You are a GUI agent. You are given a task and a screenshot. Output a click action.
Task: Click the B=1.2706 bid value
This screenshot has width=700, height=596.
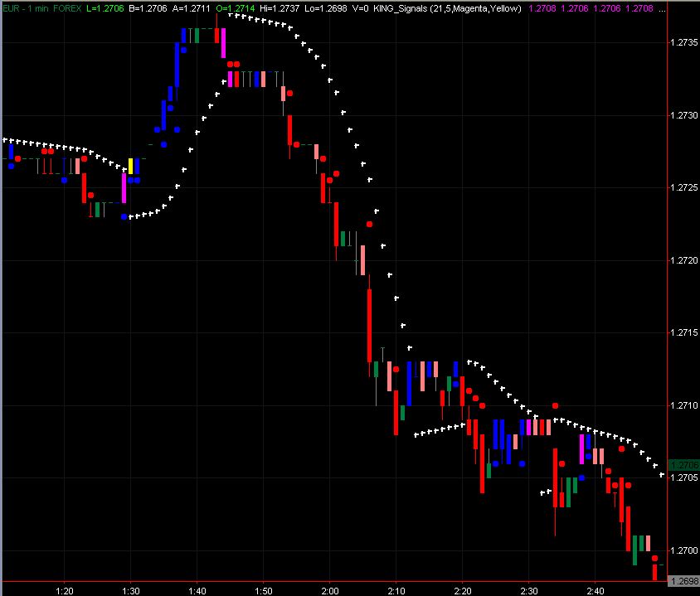(x=148, y=8)
